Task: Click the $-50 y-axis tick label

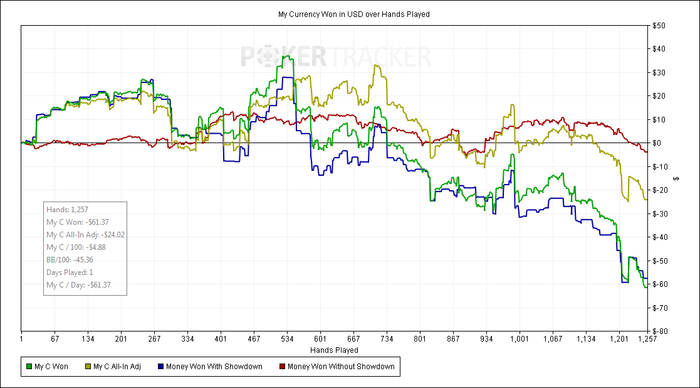Action: (660, 260)
